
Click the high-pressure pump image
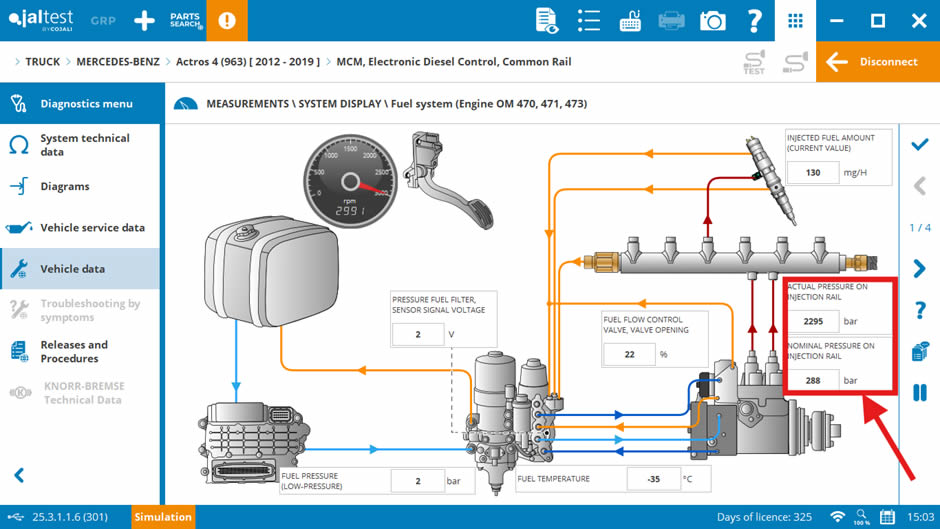click(x=764, y=407)
